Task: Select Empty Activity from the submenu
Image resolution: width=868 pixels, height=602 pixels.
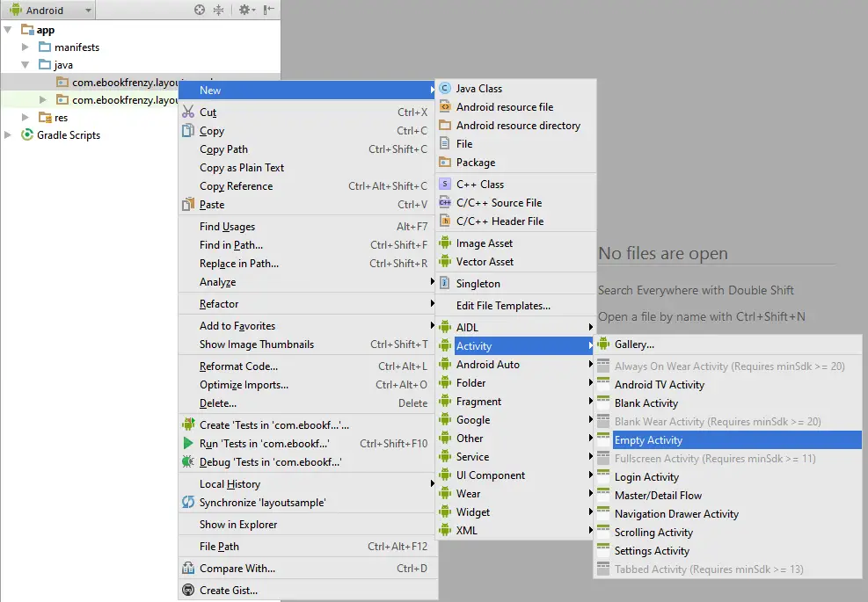Action: click(x=648, y=440)
